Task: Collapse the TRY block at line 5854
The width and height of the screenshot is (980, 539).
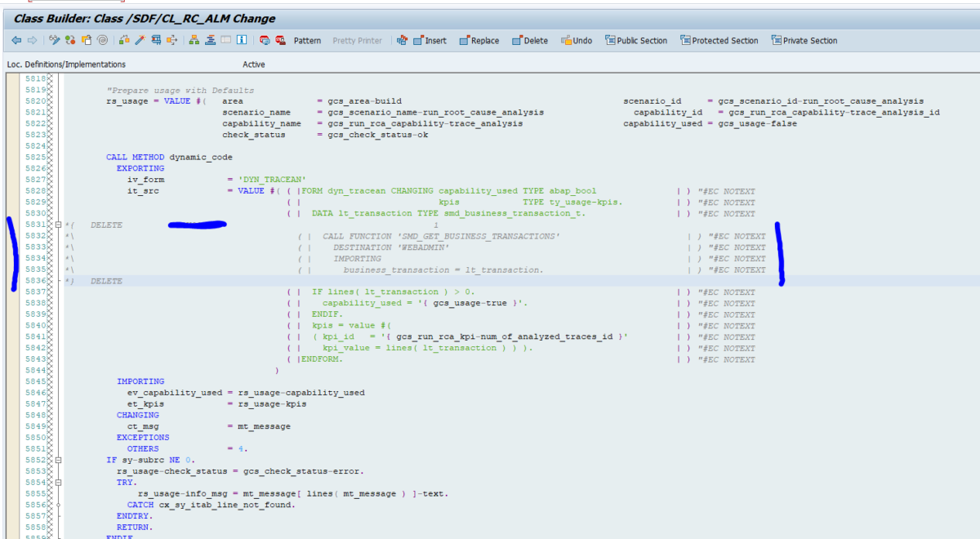Action: [58, 483]
